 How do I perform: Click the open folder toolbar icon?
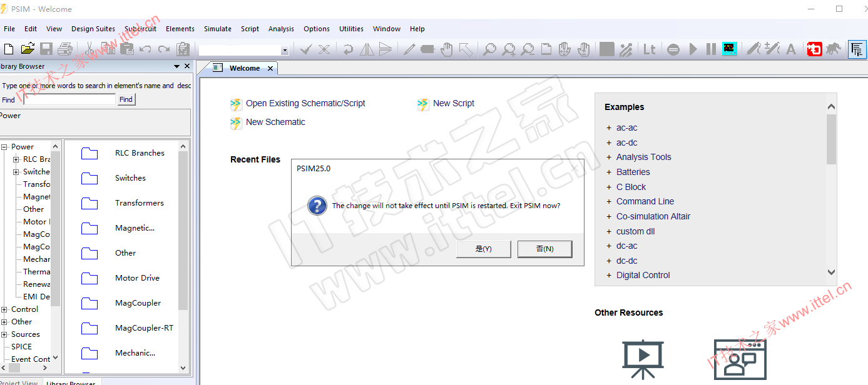[28, 49]
